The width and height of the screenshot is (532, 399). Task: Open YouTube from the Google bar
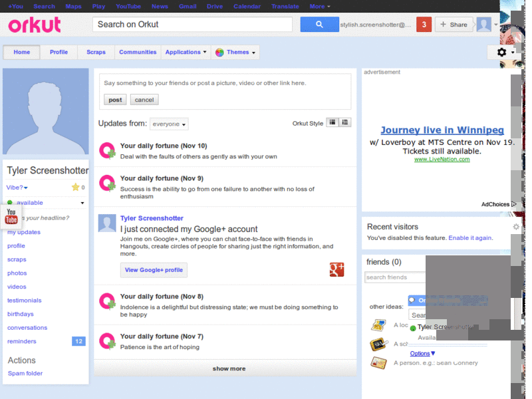pos(128,6)
